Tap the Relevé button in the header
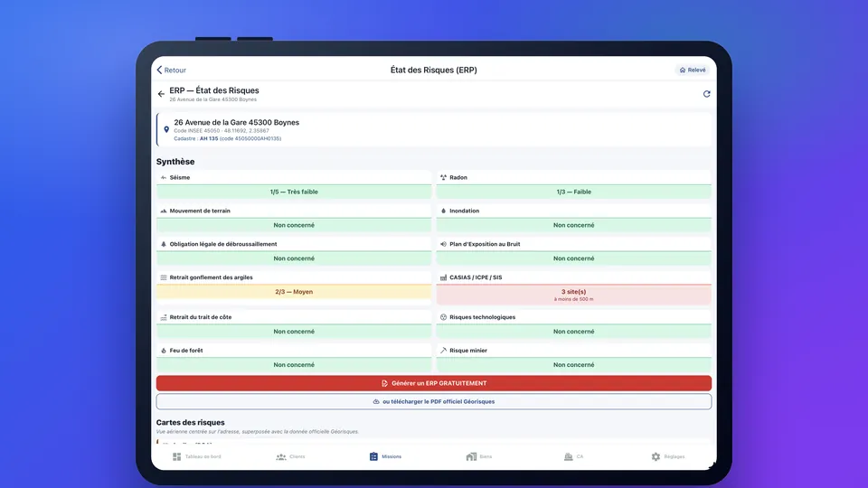Screen dimensions: 868x488 (x=693, y=70)
